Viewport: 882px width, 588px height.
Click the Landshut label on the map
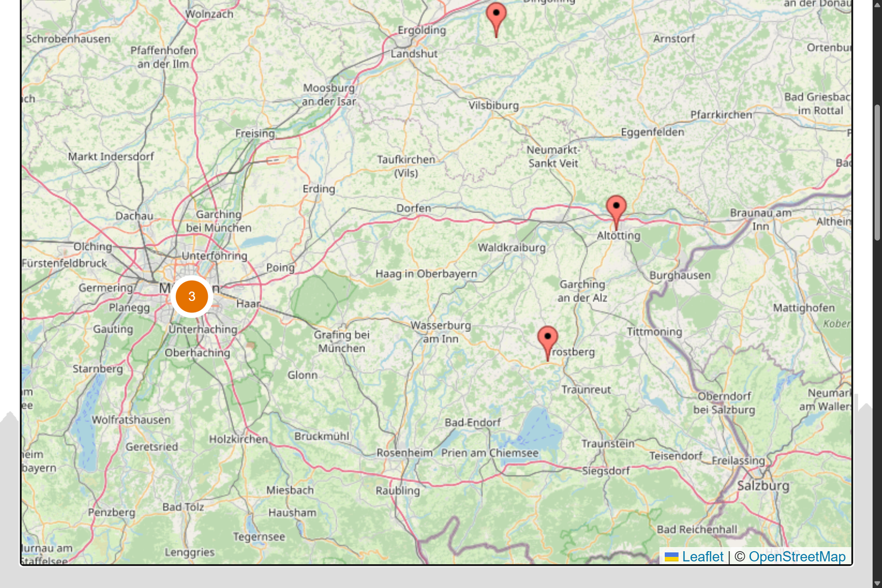(414, 53)
